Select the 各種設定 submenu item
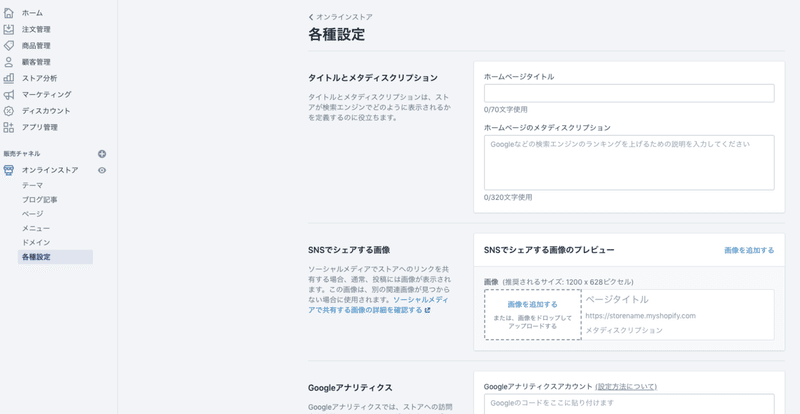The width and height of the screenshot is (800, 414). [55, 257]
